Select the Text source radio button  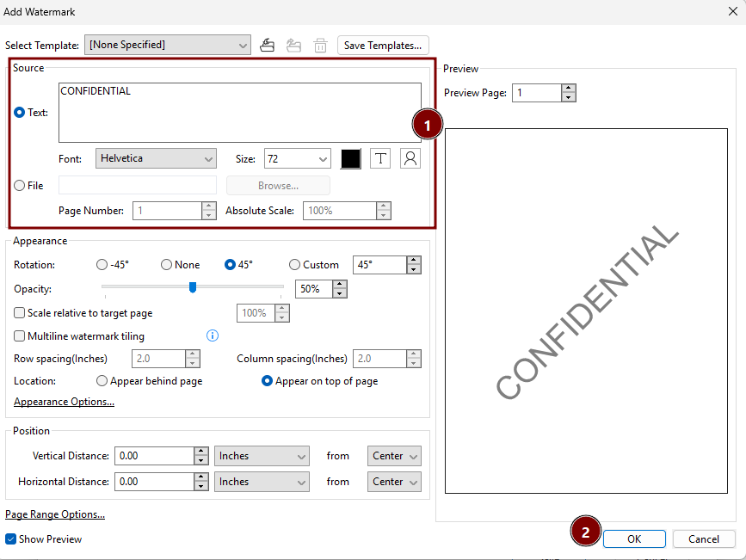(x=19, y=113)
